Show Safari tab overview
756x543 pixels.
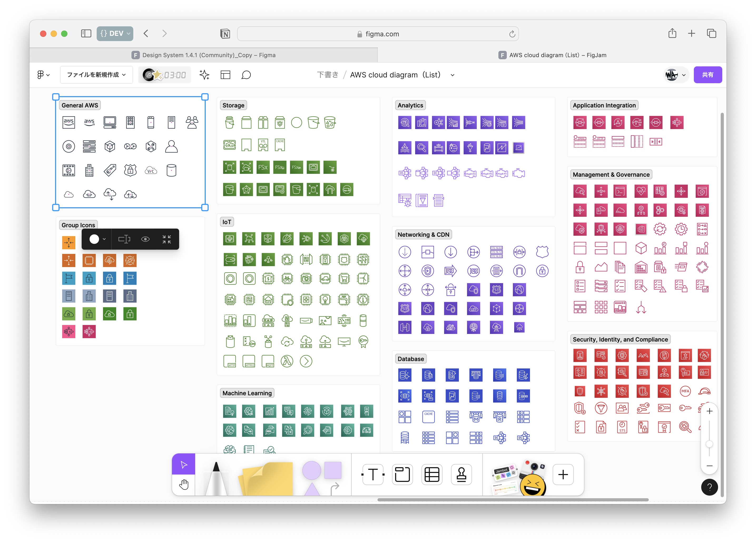tap(711, 33)
